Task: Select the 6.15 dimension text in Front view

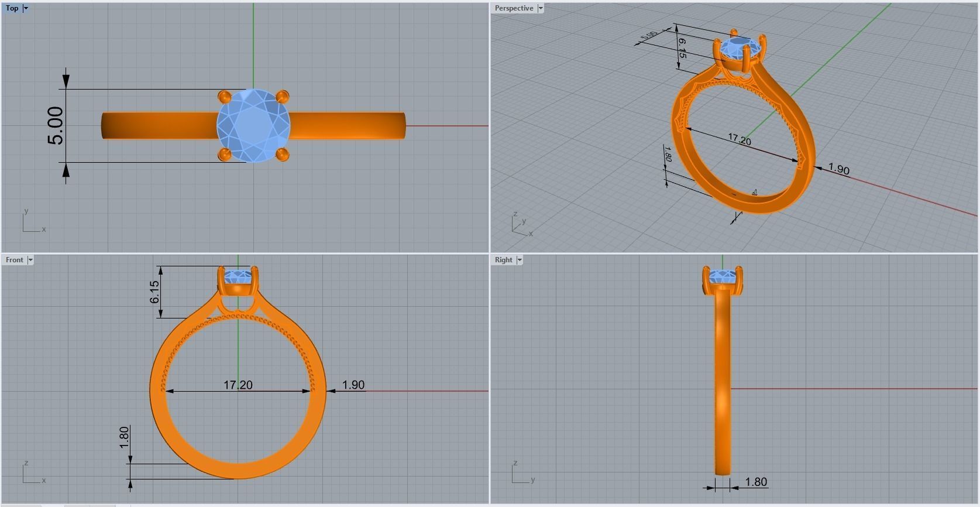Action: point(154,292)
